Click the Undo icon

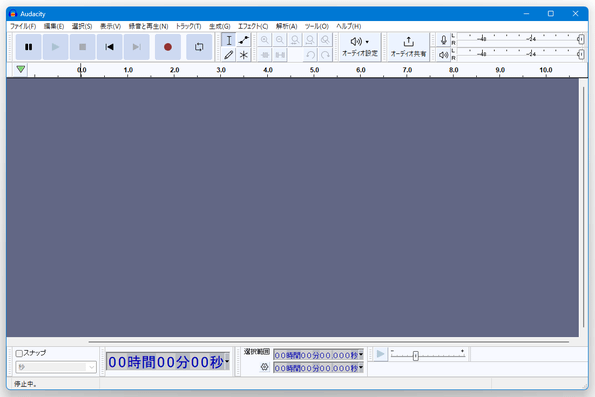(310, 55)
